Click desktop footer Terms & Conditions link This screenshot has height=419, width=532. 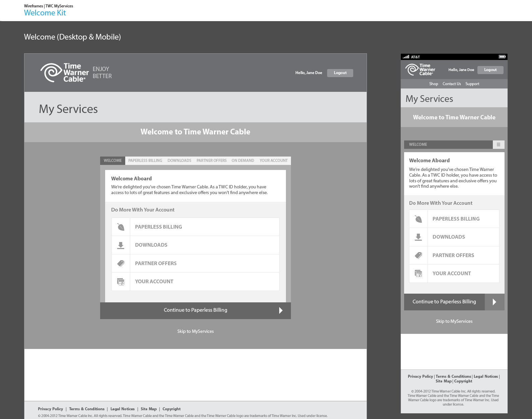point(87,409)
